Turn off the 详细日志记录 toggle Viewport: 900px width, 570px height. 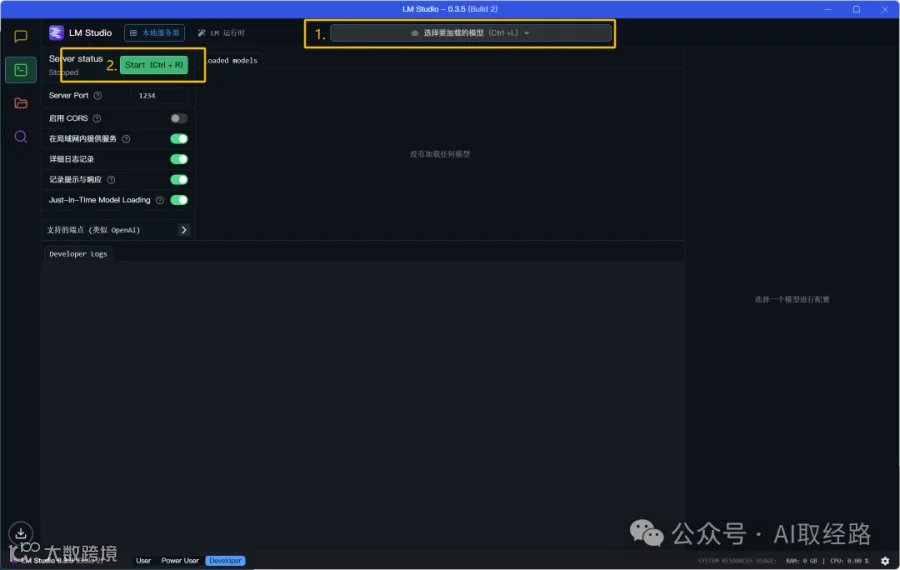[x=179, y=159]
